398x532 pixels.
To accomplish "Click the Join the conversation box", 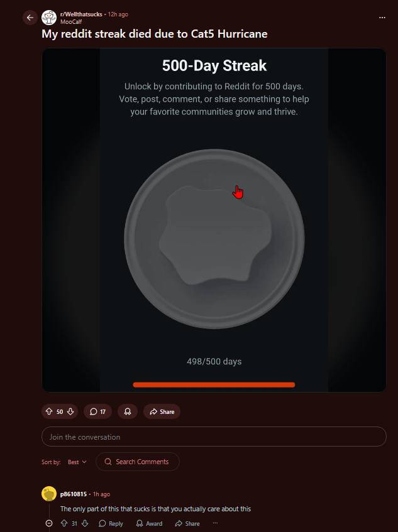I will tap(214, 437).
